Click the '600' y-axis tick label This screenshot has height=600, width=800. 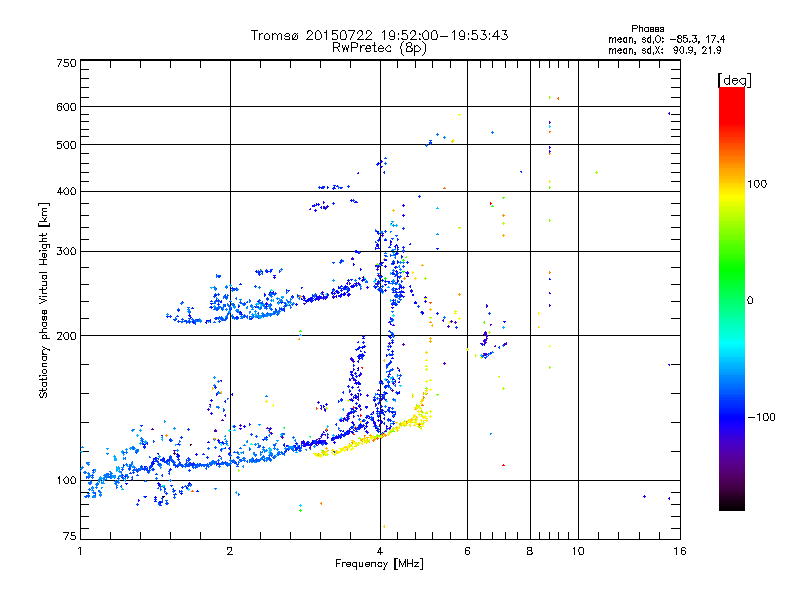tap(66, 107)
